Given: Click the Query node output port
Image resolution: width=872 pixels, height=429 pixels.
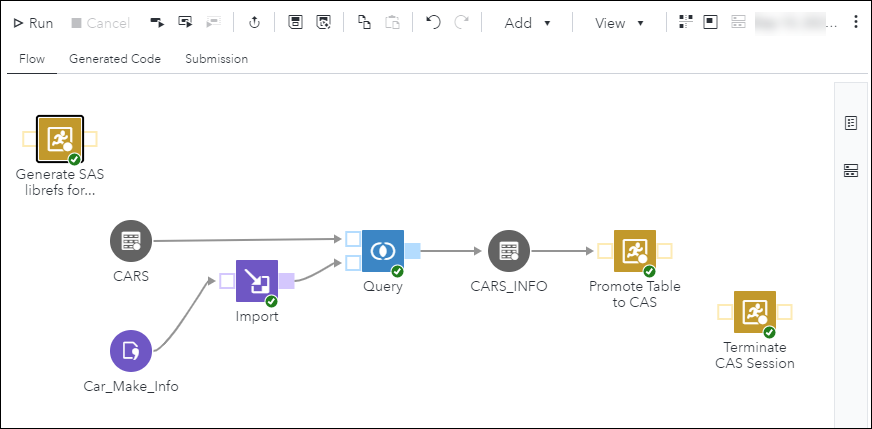Looking at the screenshot, I should point(413,250).
